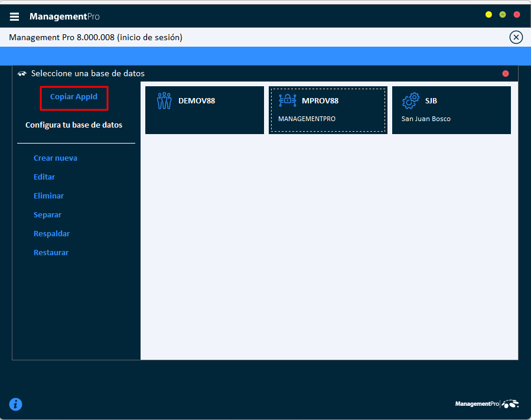The width and height of the screenshot is (531, 420).
Task: Open the Respaldar backup option
Action: [x=51, y=233]
